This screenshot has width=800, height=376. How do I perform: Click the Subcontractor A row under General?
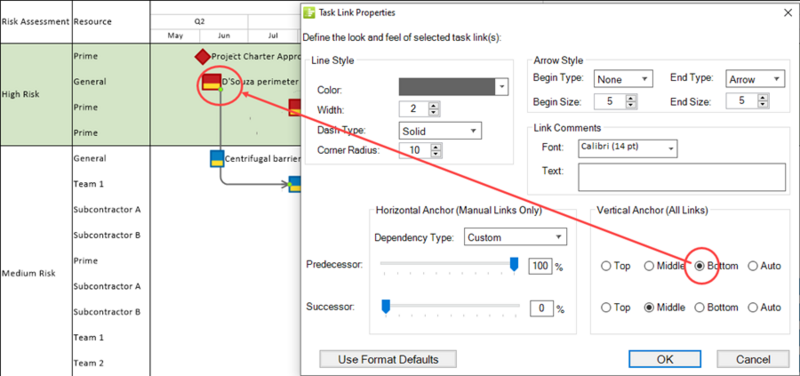pos(107,210)
